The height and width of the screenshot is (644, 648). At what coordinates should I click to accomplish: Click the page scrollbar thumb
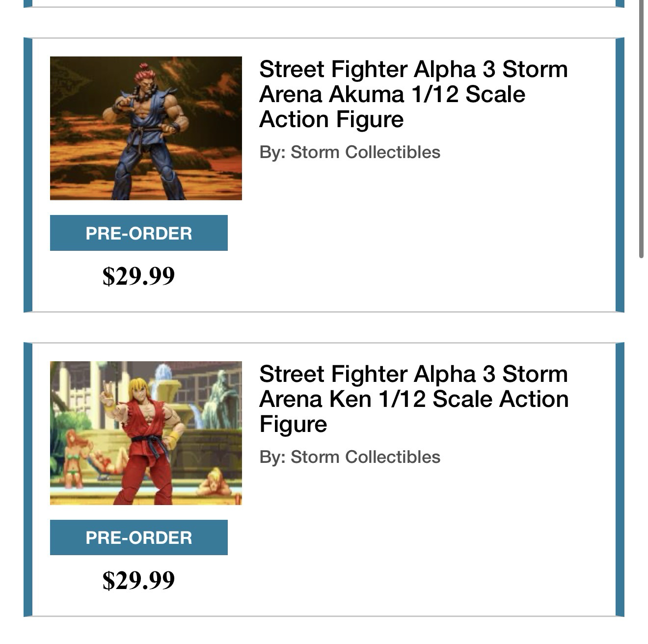pos(641,128)
